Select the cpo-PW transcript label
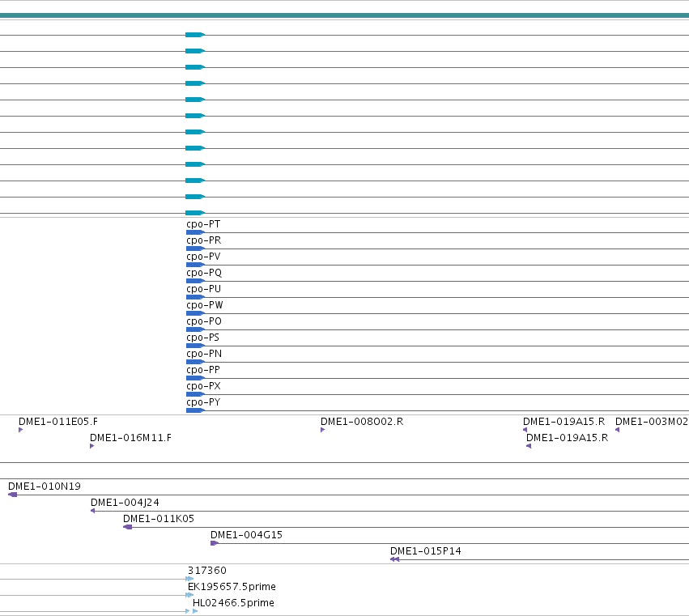 coord(204,305)
